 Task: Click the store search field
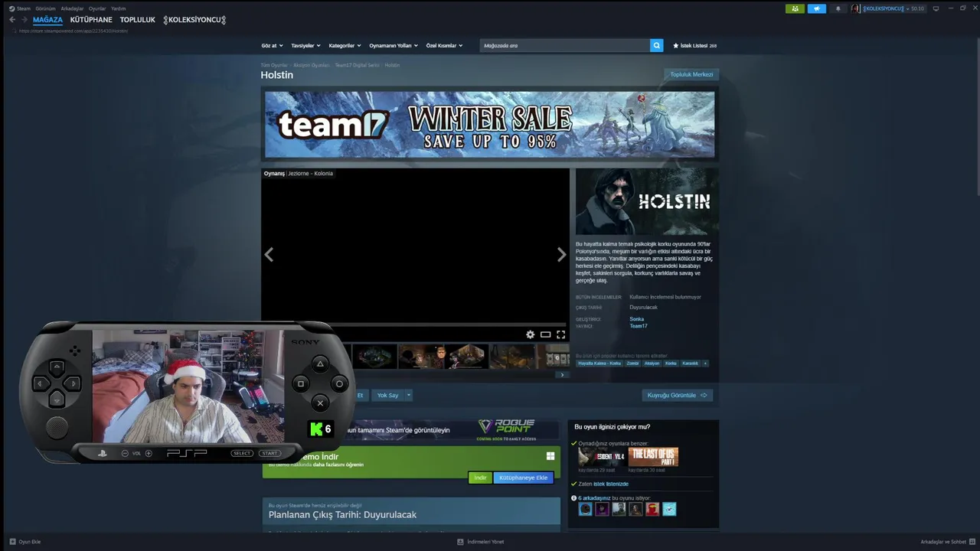point(565,46)
